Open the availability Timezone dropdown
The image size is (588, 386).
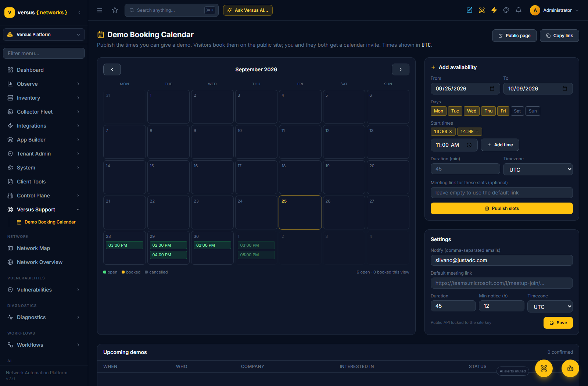click(538, 169)
